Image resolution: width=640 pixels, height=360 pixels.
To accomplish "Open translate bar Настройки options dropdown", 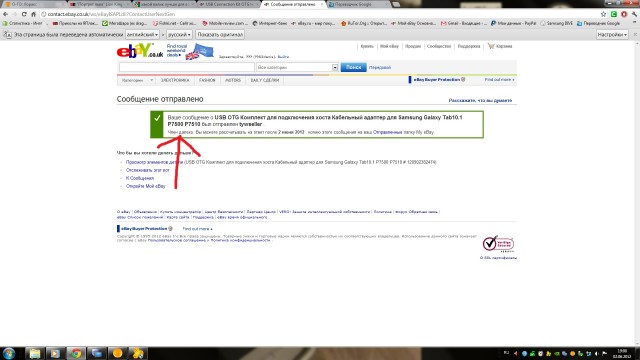I will click(612, 35).
